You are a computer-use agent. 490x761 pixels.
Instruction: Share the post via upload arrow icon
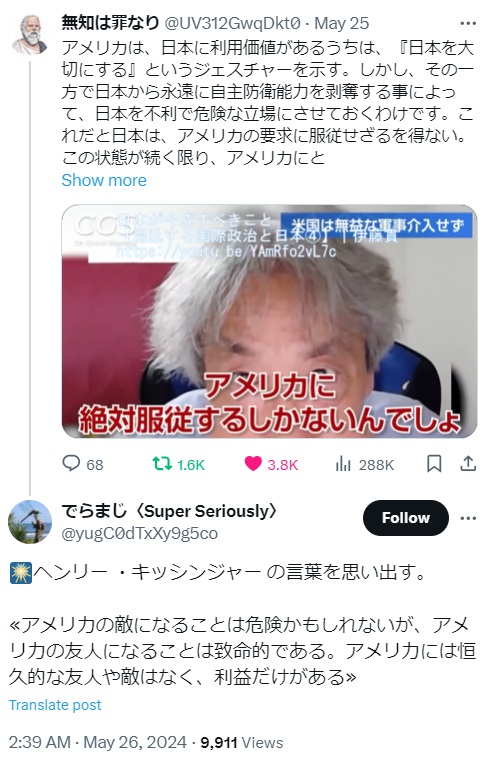pos(468,464)
